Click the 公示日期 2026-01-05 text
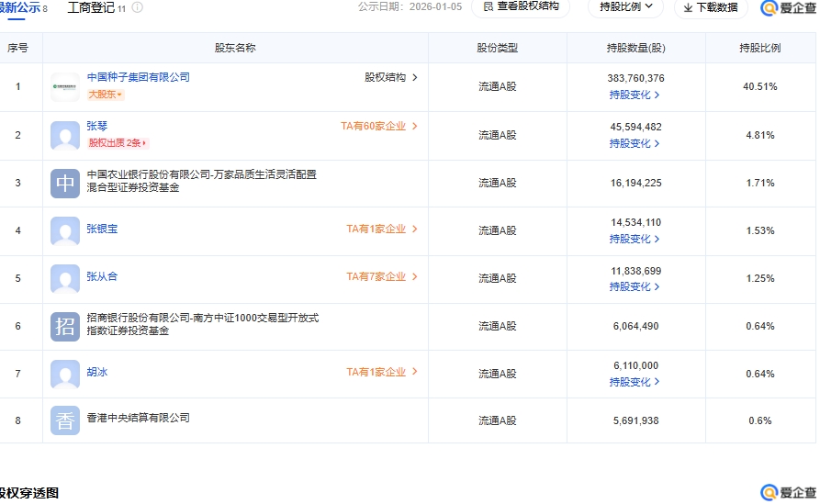The width and height of the screenshot is (820, 504). click(x=410, y=6)
